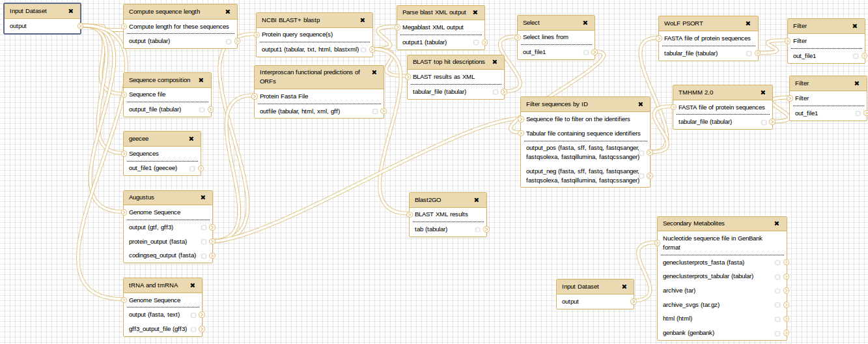Viewport: 868px width, 344px height.
Task: Click 'Sequence file to filter on the identifiers'
Action: click(x=578, y=119)
